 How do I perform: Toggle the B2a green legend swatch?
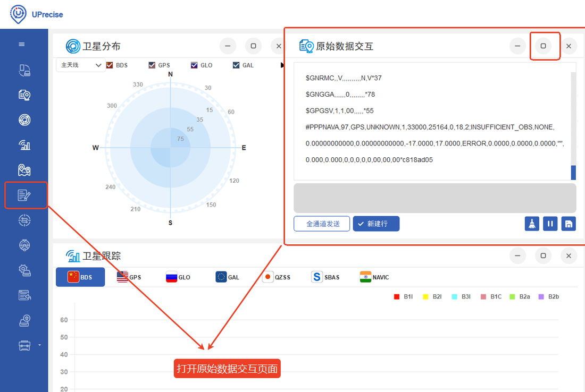[x=512, y=296]
